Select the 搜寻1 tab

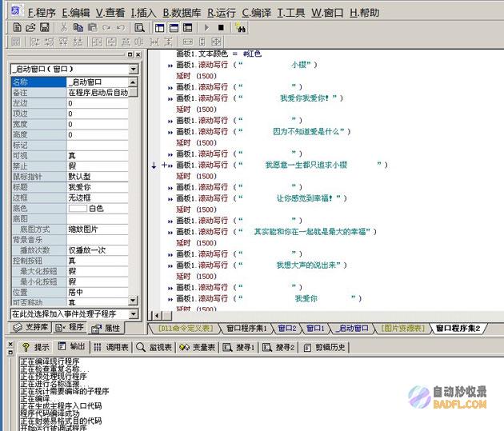(x=239, y=347)
